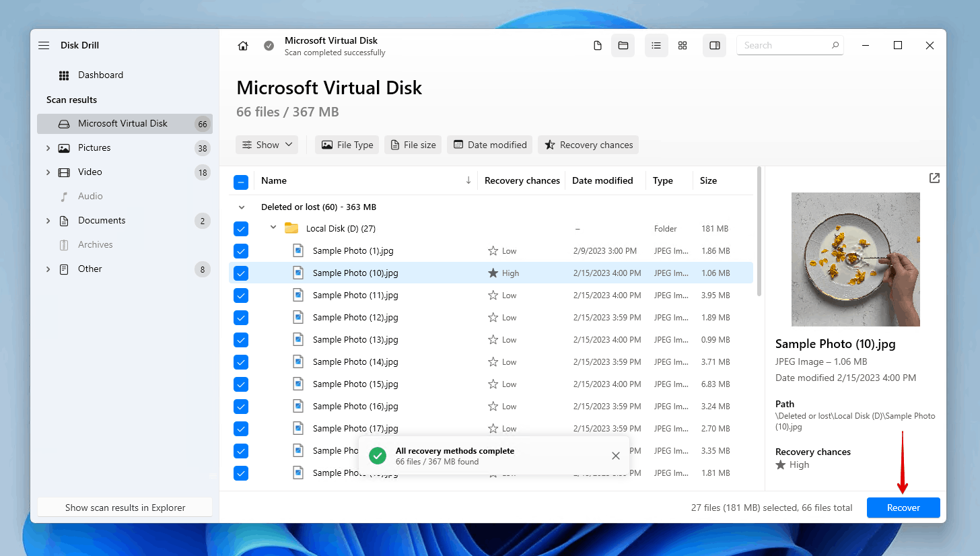Image resolution: width=980 pixels, height=556 pixels.
Task: Uncheck Sample Photo (12).jpg checkbox
Action: (x=241, y=318)
